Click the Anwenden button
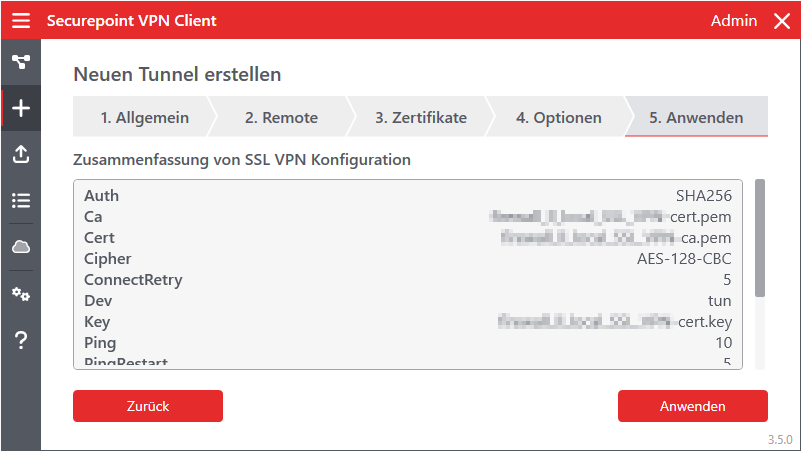Screen dimensions: 801x451 (692, 406)
